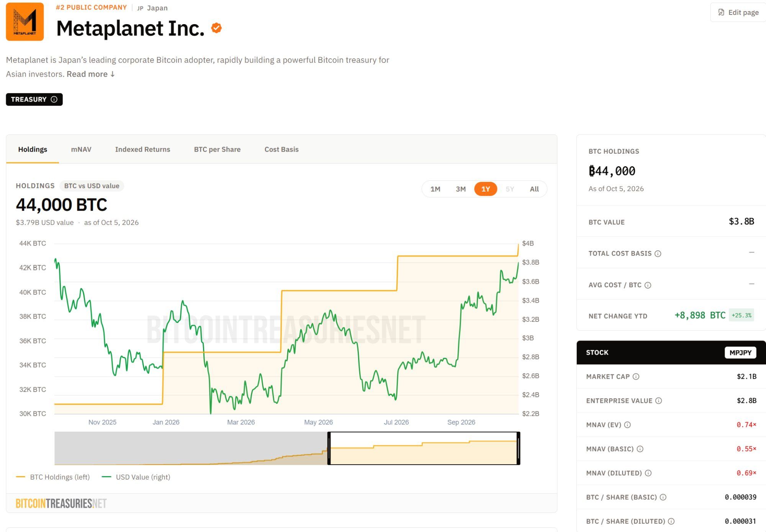
Task: Click the #2 PUBLIC COMPANY rank label
Action: 91,7
